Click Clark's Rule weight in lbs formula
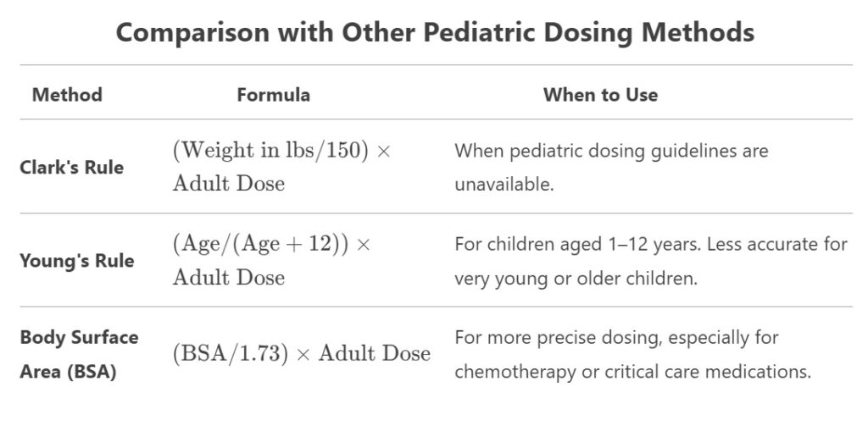This screenshot has width=868, height=437. point(281,167)
